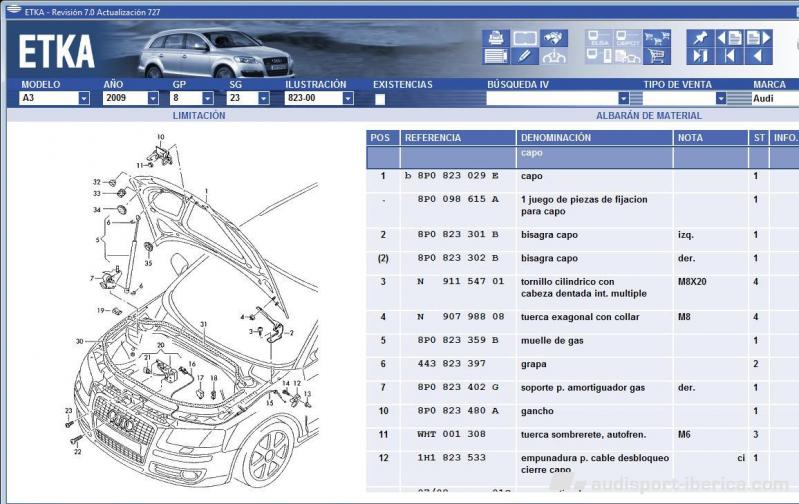Click the 'capo' group header row
This screenshot has width=799, height=504.
pos(582,157)
